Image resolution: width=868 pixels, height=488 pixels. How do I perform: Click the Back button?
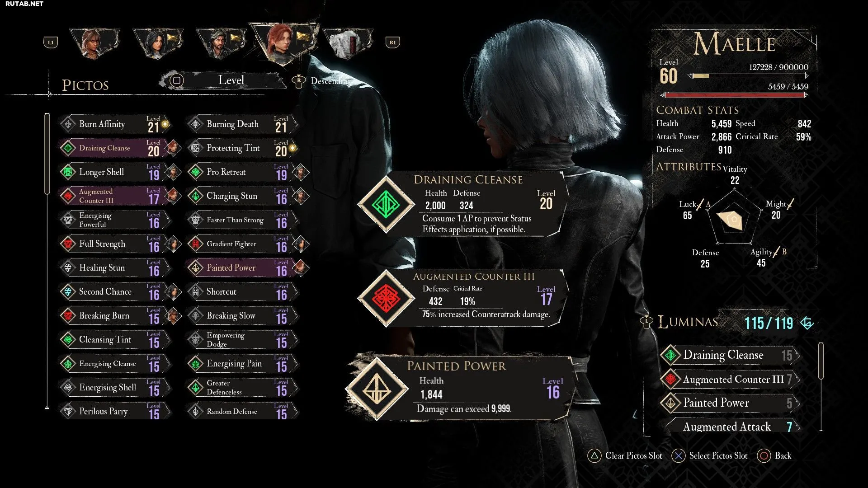click(x=774, y=455)
